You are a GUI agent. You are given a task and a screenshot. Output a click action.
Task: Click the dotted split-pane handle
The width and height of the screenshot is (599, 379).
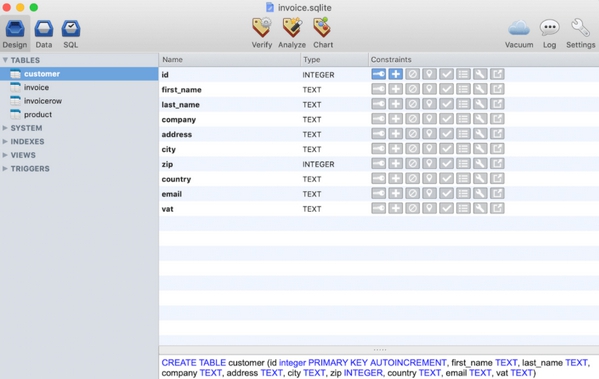coord(380,350)
